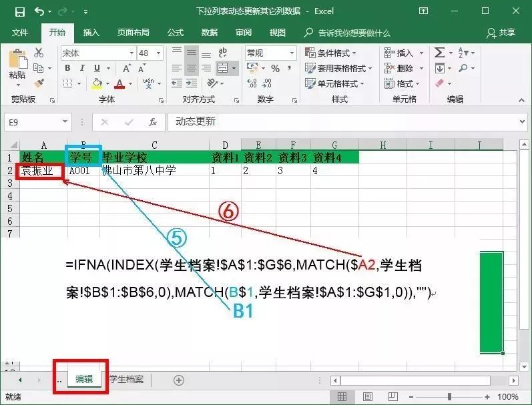
Task: Decrease font size with small A
Action: click(x=142, y=68)
